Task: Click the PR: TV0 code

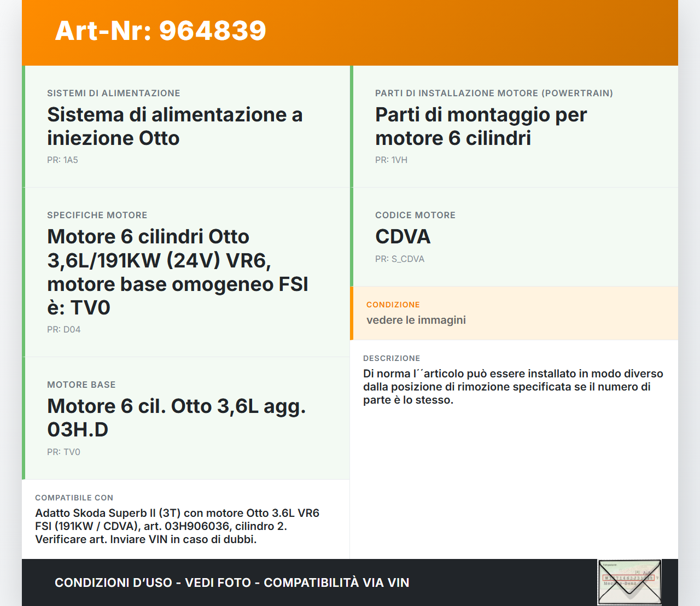Action: (63, 452)
